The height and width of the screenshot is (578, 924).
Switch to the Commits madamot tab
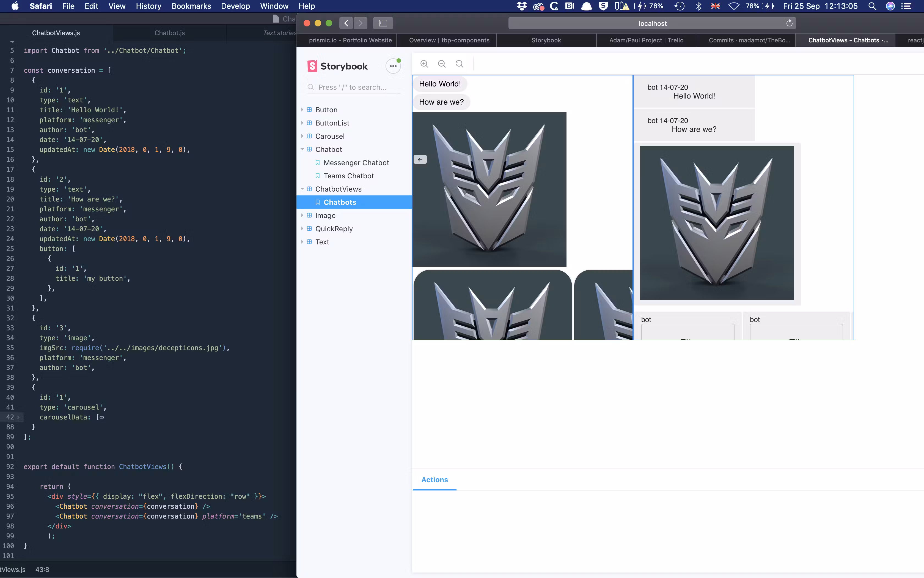coord(749,40)
